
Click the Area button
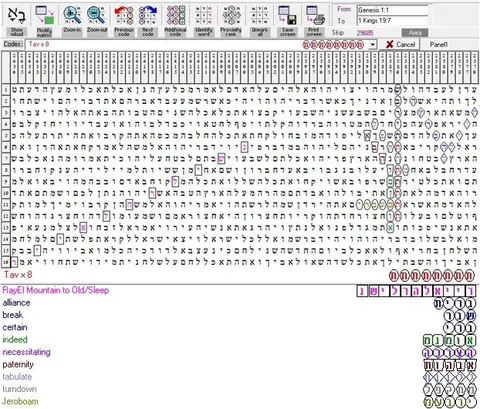pyautogui.click(x=415, y=33)
